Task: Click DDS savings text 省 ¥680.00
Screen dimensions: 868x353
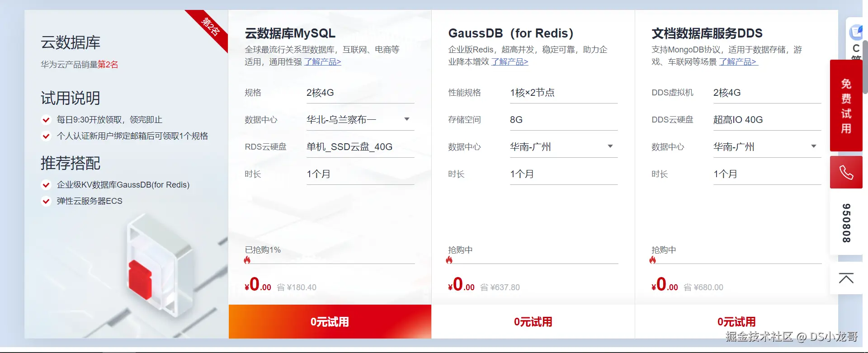Action: pos(703,287)
